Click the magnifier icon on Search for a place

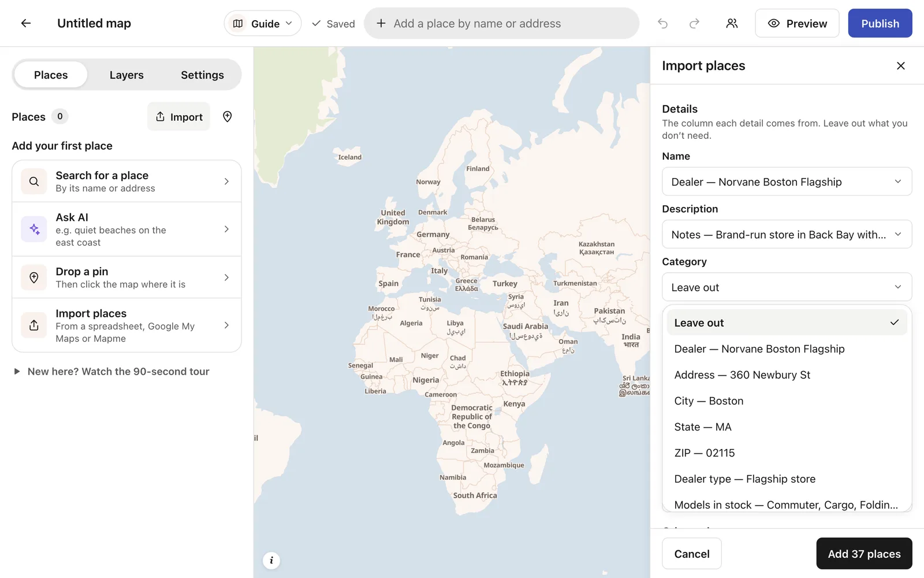tap(34, 181)
